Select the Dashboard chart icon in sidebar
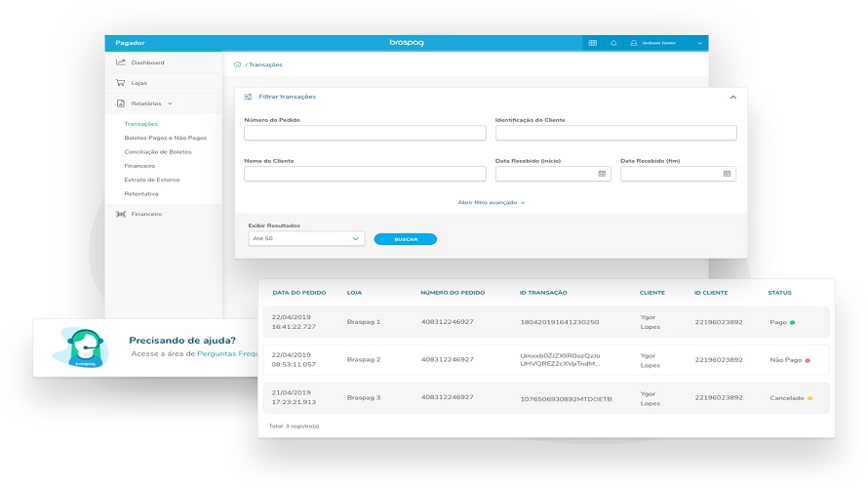 (x=120, y=62)
